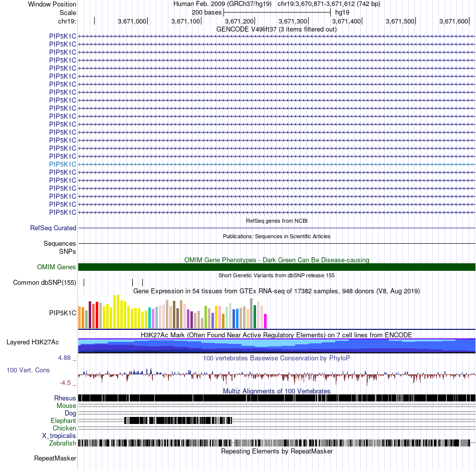Click the 4.88 PhyloP upper limit value
Image resolution: width=476 pixels, height=470 pixels.
(x=64, y=358)
